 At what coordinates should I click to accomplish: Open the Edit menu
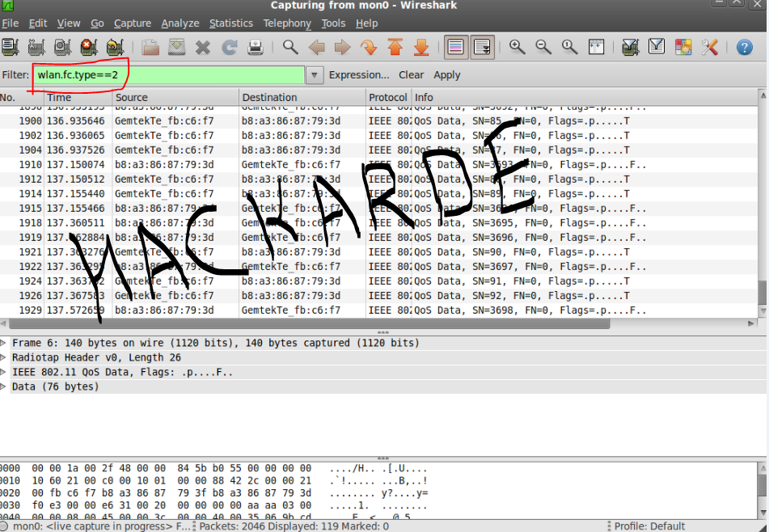38,23
